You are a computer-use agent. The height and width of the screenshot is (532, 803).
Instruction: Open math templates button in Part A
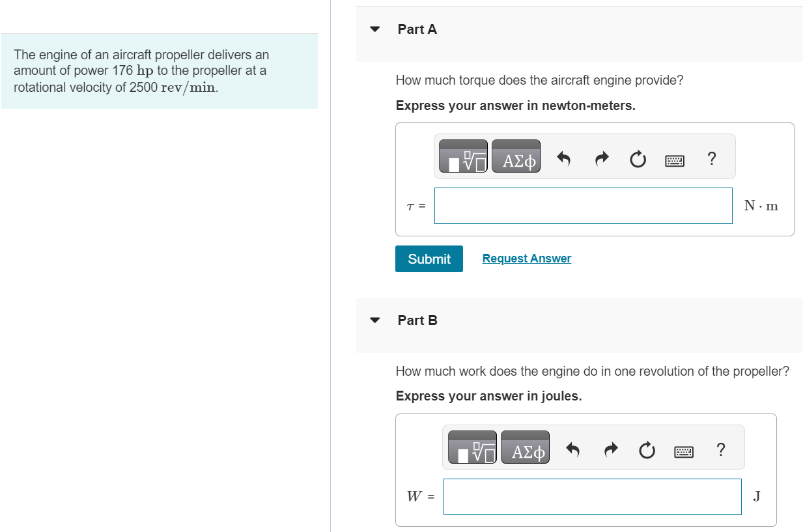[463, 156]
